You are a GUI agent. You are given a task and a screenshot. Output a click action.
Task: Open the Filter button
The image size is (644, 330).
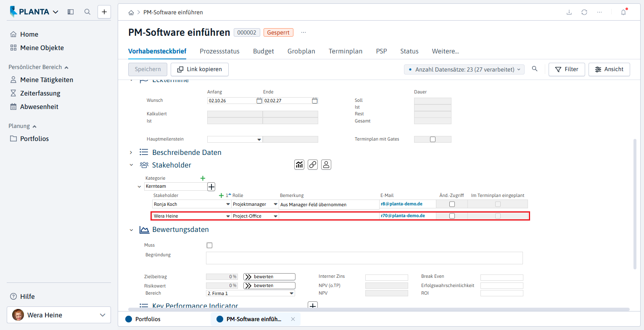(x=567, y=69)
